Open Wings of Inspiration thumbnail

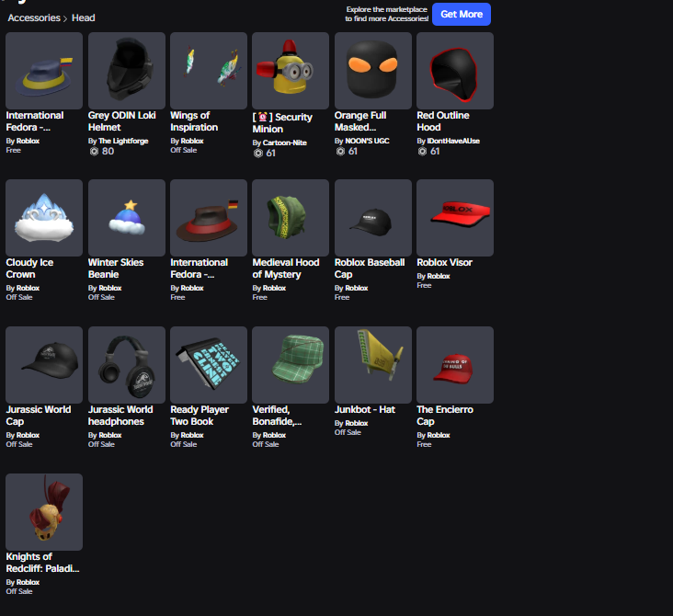click(209, 71)
